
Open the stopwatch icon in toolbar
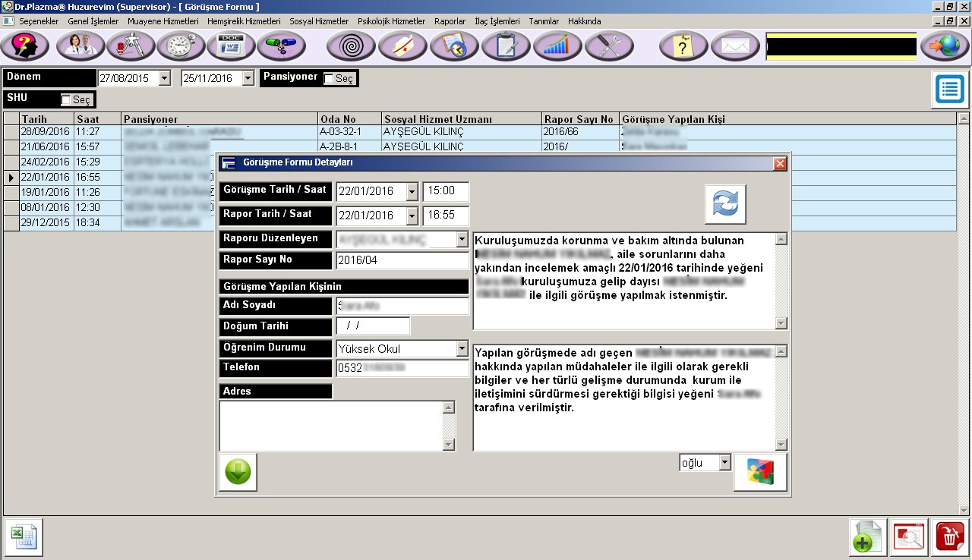click(181, 46)
